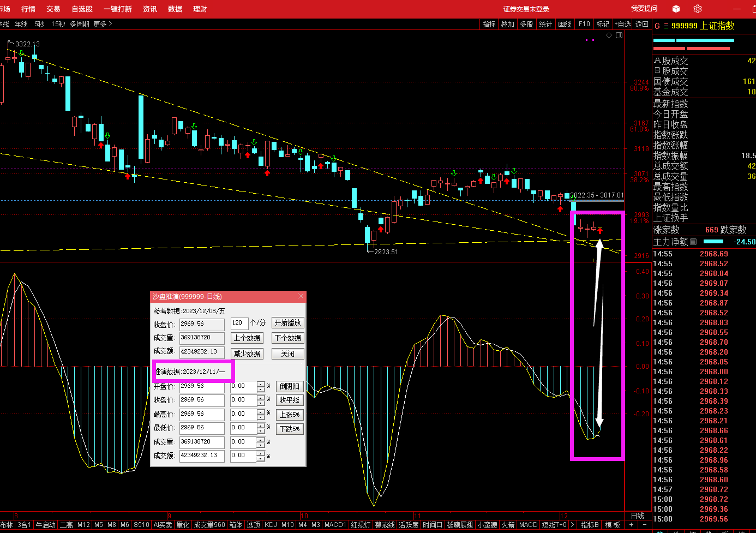Image resolution: width=756 pixels, height=533 pixels.
Task: Select the 画线 drawing toolbar button
Action: [x=565, y=24]
